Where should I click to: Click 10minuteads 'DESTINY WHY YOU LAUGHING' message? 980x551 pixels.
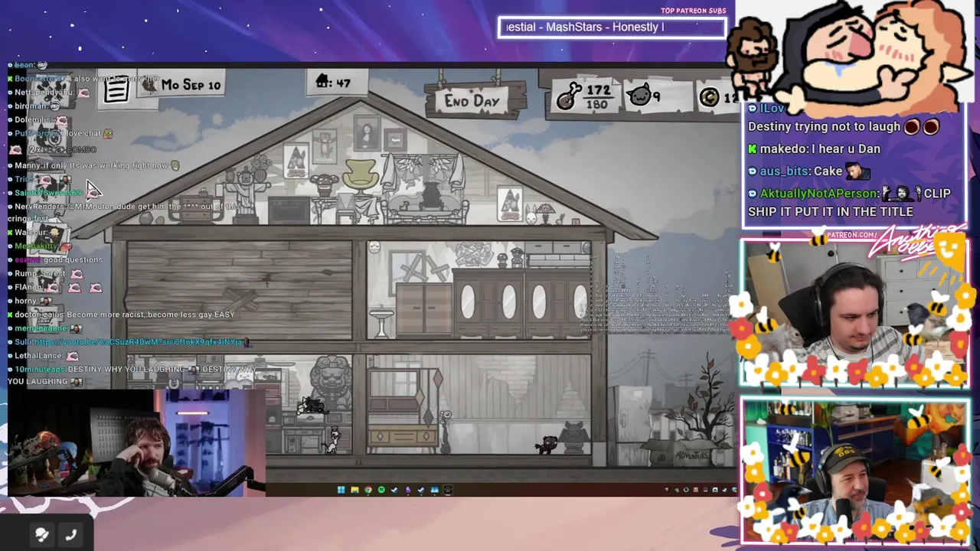(132, 375)
